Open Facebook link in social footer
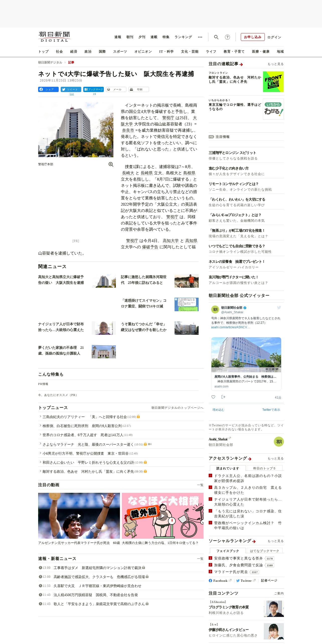This screenshot has width=322, height=644. click(220, 581)
